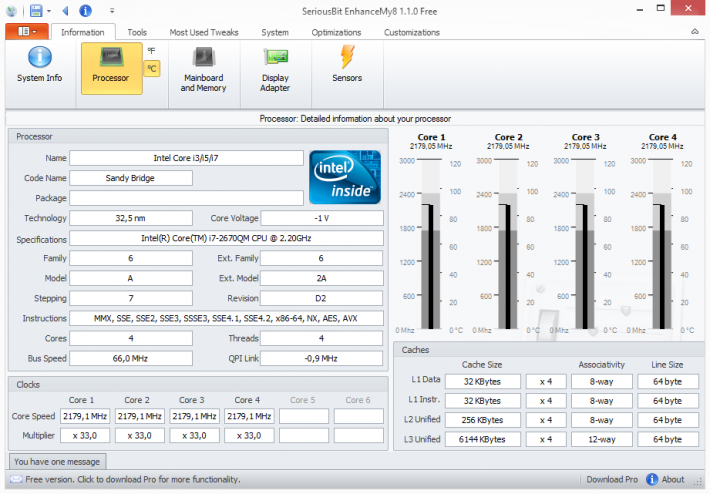
Task: Open the quick access toolbar customize arrow
Action: 112,10
